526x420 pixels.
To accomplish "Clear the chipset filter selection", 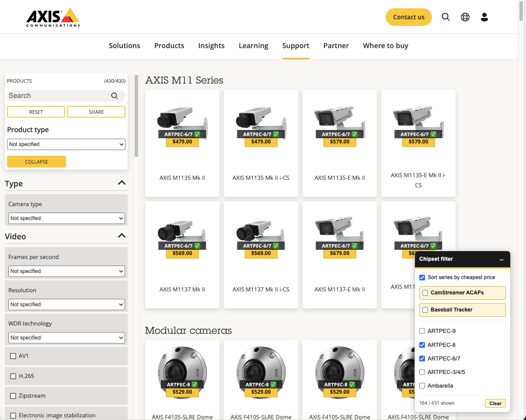I will coord(495,403).
